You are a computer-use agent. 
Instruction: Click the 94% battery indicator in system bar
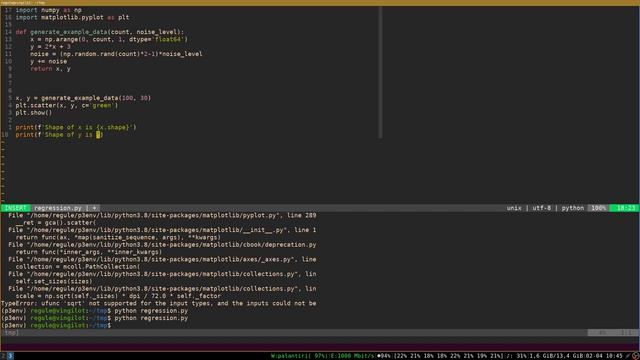[x=384, y=356]
